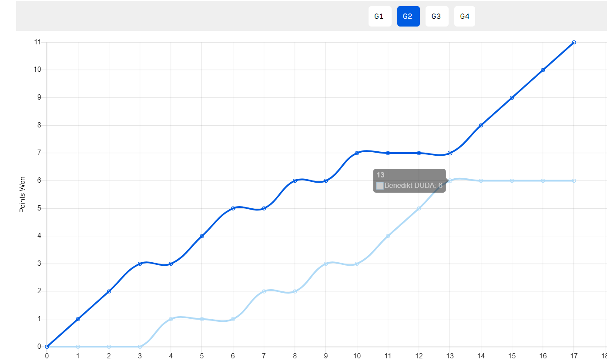Viewport: 607px width, 364px height.
Task: Select light blue point at rally 7
Action: click(x=264, y=291)
